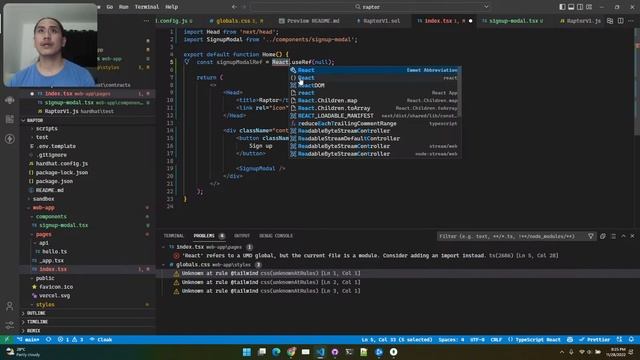640x360 pixels.
Task: Click the Ln 5, Col 33 cursor position
Action: [x=396, y=340]
